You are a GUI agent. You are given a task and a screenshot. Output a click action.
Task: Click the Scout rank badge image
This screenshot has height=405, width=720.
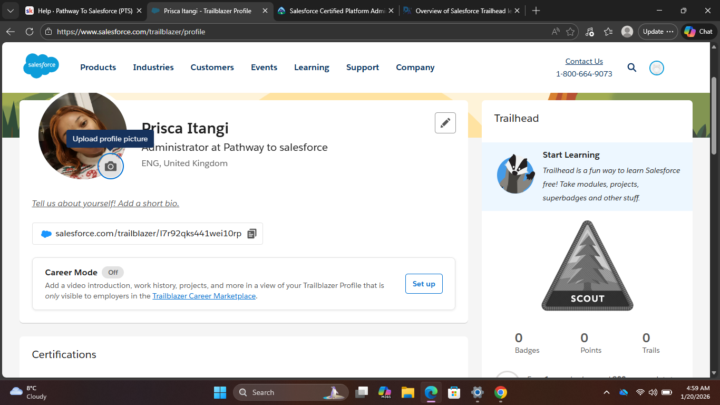[587, 266]
